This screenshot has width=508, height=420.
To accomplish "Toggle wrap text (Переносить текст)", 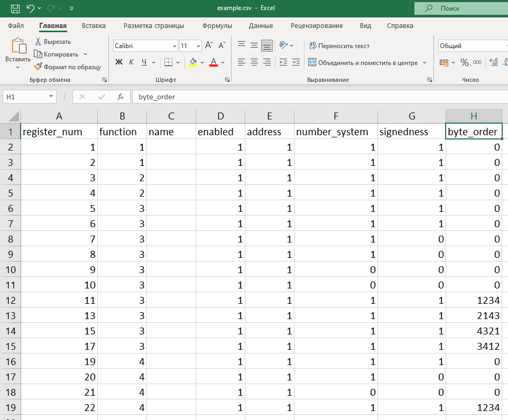I will 339,45.
